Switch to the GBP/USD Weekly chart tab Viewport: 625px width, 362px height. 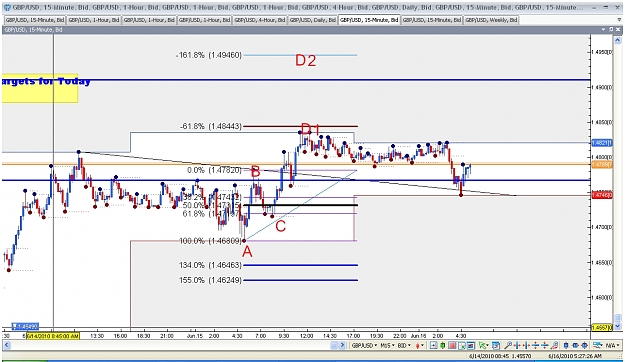pyautogui.click(x=491, y=20)
